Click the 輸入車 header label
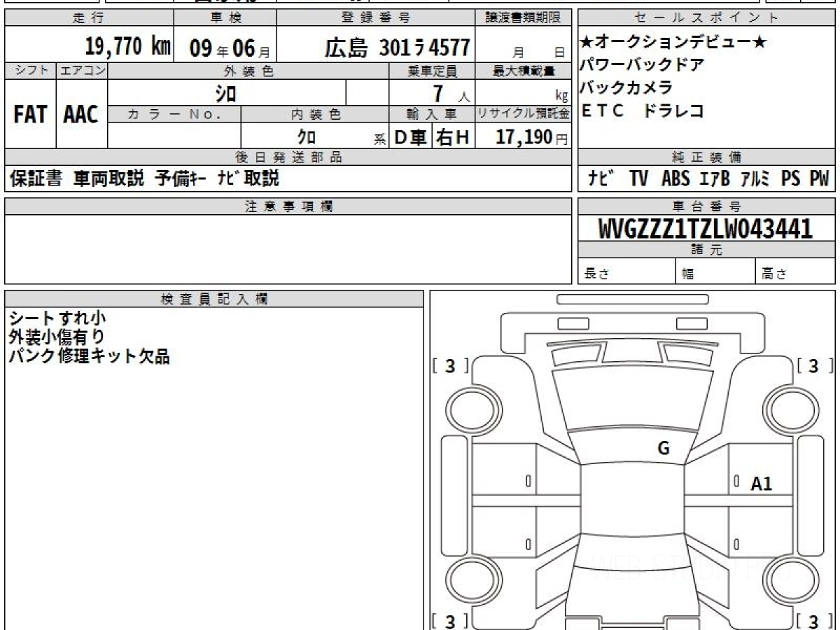The image size is (840, 630). click(432, 114)
